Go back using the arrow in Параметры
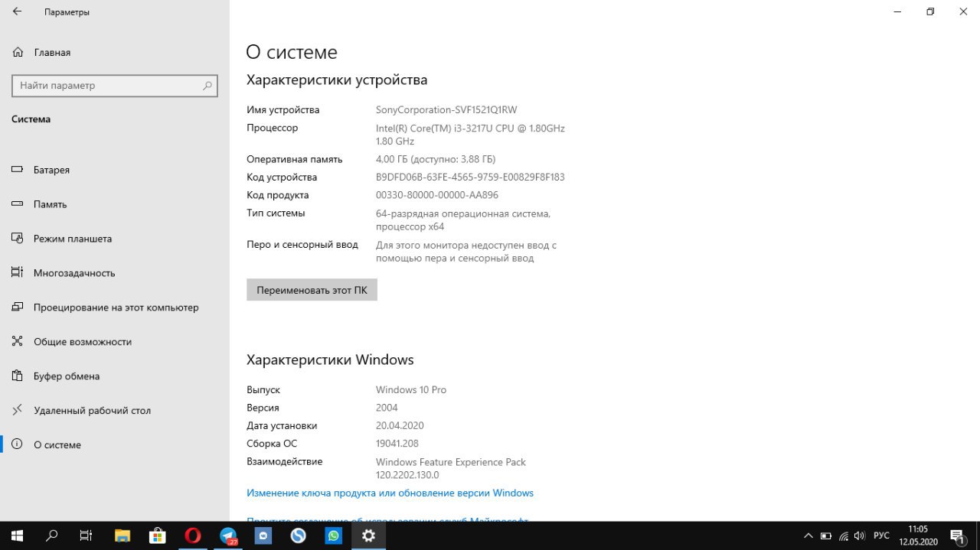The height and width of the screenshot is (550, 980). (x=17, y=12)
